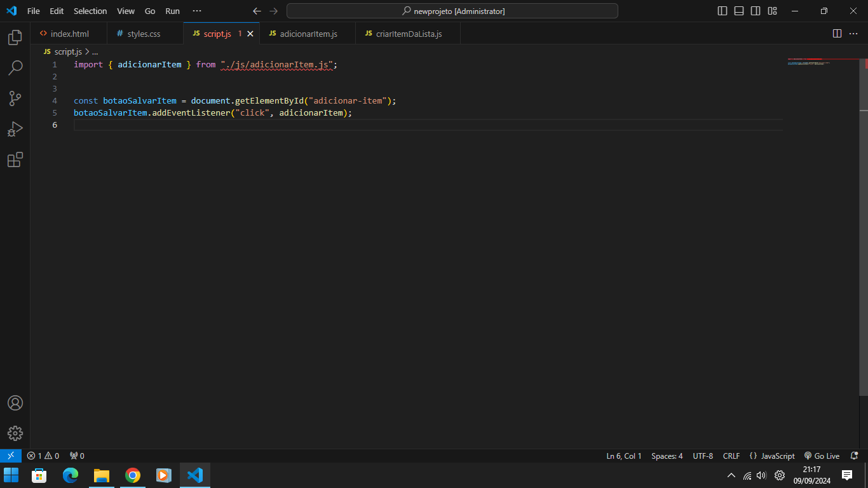Click addEventListener on line 5
The image size is (868, 488).
tap(191, 113)
